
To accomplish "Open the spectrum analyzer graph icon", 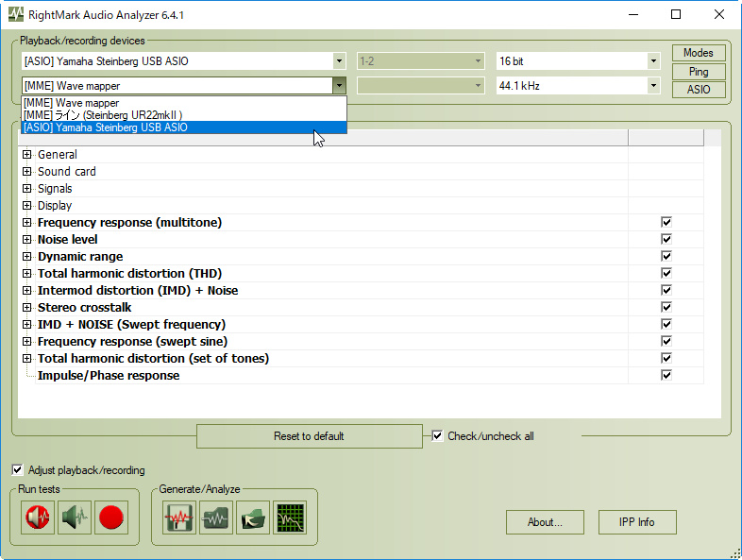I will point(290,518).
